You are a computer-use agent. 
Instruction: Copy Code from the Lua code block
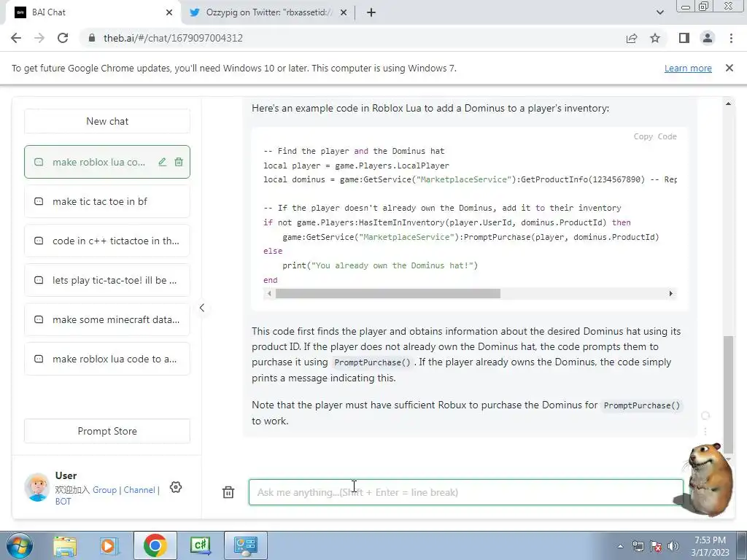pos(655,136)
